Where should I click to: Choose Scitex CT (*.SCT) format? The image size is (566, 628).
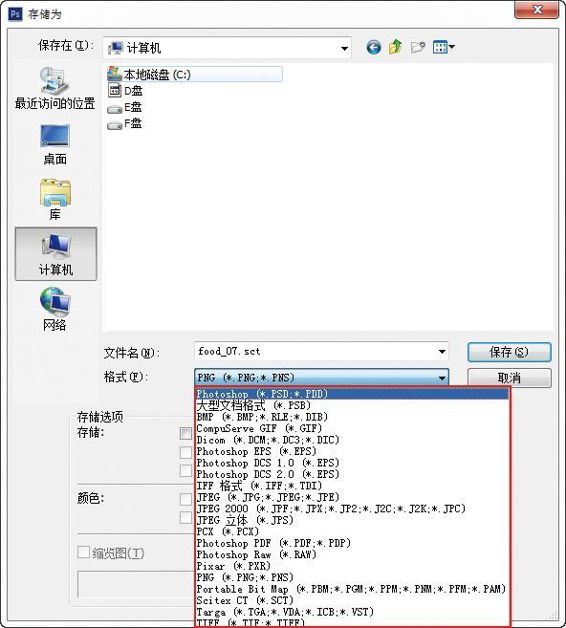coord(352,600)
